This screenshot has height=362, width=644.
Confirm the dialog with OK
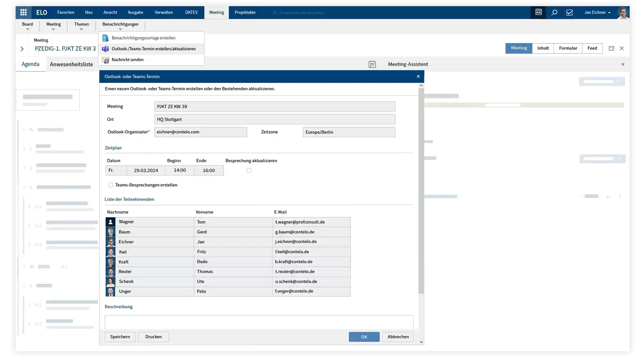pyautogui.click(x=364, y=337)
